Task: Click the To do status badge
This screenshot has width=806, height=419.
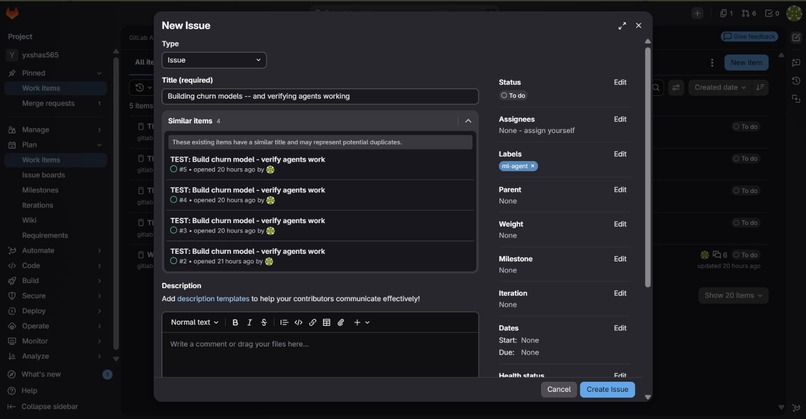Action: tap(513, 96)
